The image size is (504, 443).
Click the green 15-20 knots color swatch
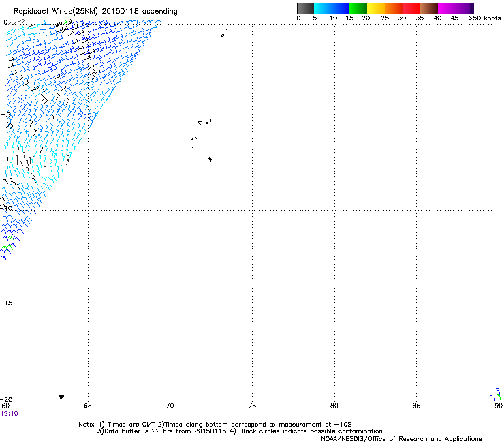tap(358, 8)
